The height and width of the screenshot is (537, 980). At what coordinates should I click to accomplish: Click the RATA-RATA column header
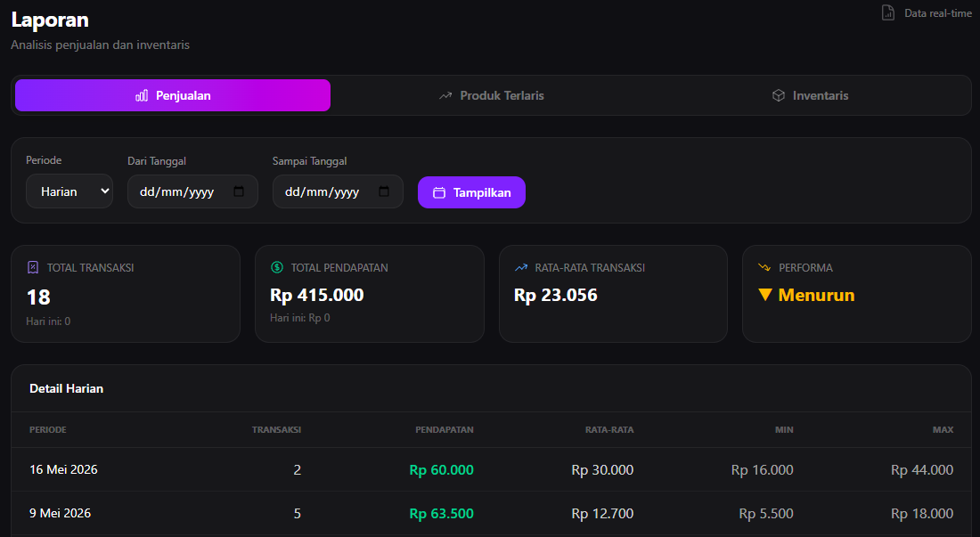tap(609, 429)
